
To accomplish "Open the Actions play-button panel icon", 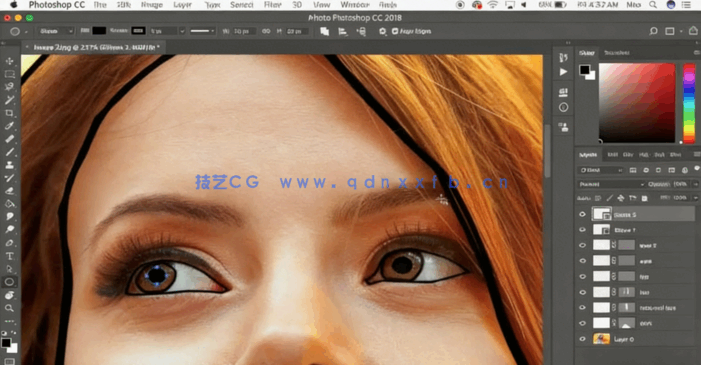I will (x=563, y=72).
